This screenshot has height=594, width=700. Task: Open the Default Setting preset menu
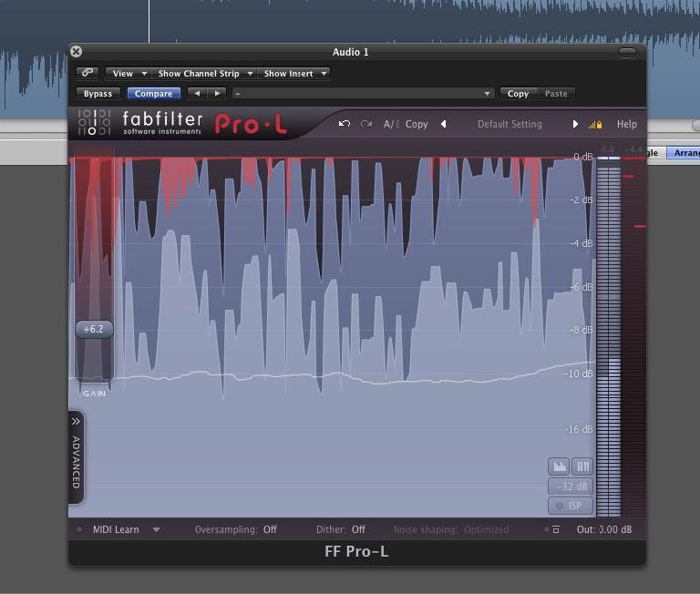pyautogui.click(x=510, y=124)
